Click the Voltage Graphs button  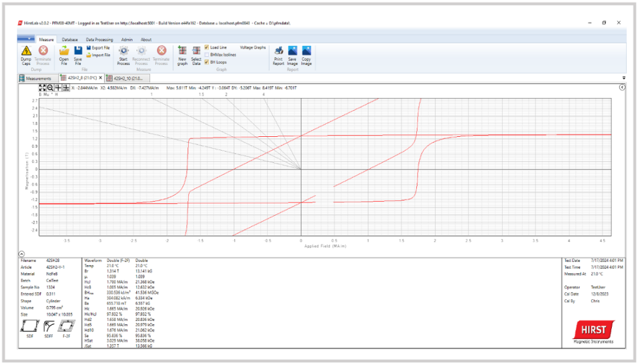pyautogui.click(x=253, y=47)
